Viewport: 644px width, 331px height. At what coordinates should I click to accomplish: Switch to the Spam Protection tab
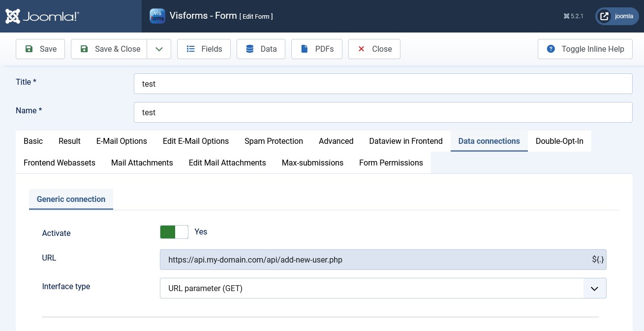coord(274,141)
